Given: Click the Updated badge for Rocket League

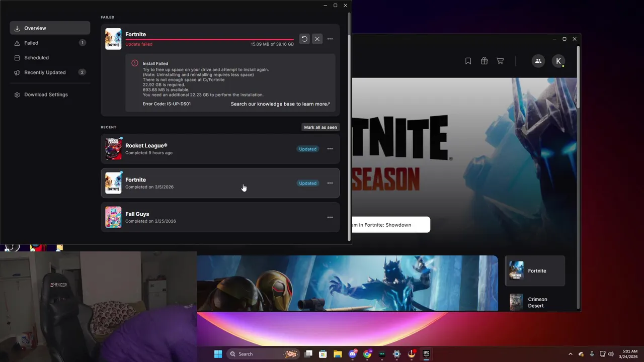Looking at the screenshot, I should (308, 149).
